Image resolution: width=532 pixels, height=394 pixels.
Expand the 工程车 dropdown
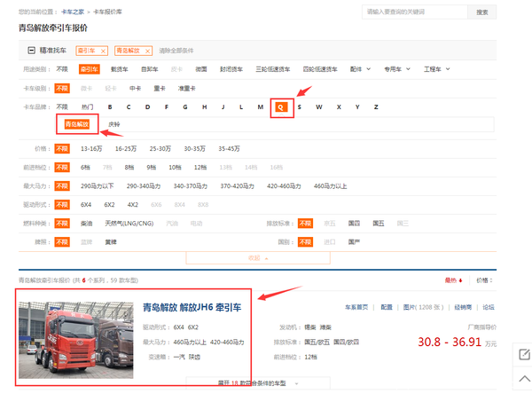(436, 69)
